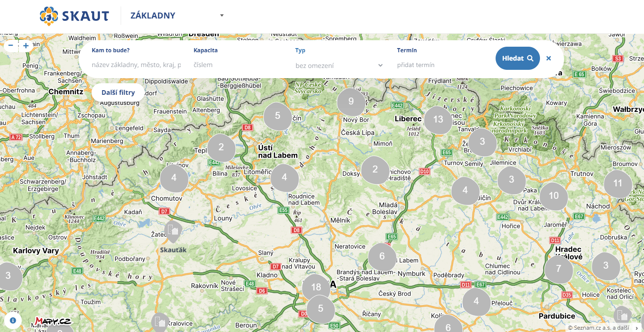Open the cluster of 5 near Děčín
This screenshot has width=644, height=332.
[277, 116]
